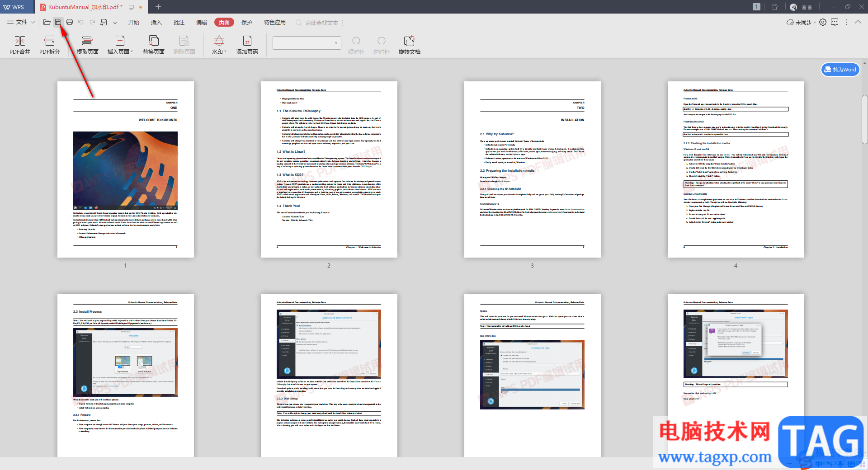868x470 pixels.
Task: Select page 1 thumbnail (Welcome to Kubuntu)
Action: tap(126, 169)
